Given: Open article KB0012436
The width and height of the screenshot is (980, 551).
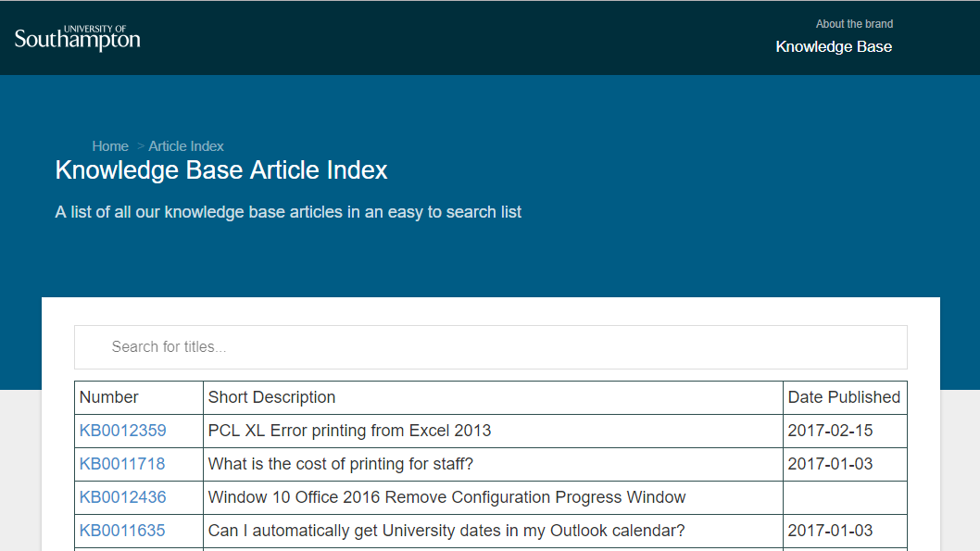Looking at the screenshot, I should (123, 497).
